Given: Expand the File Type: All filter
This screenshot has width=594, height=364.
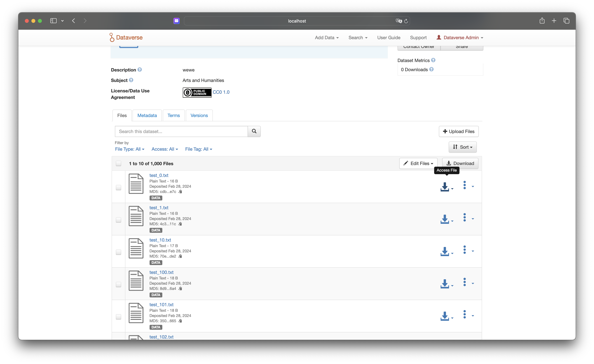Looking at the screenshot, I should [x=129, y=149].
